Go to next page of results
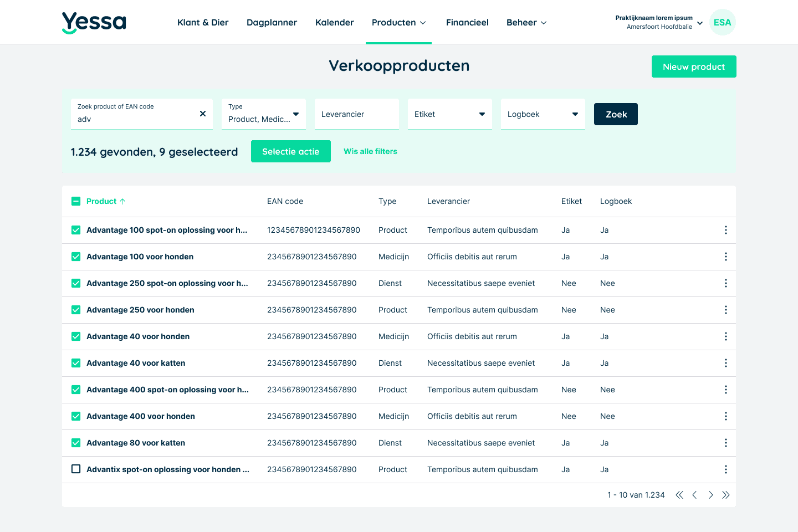The height and width of the screenshot is (532, 798). tap(710, 495)
